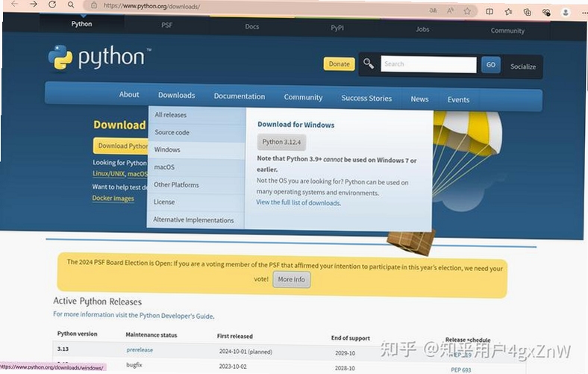The image size is (588, 374).
Task: Click the 3.13 version cell
Action: point(63,349)
